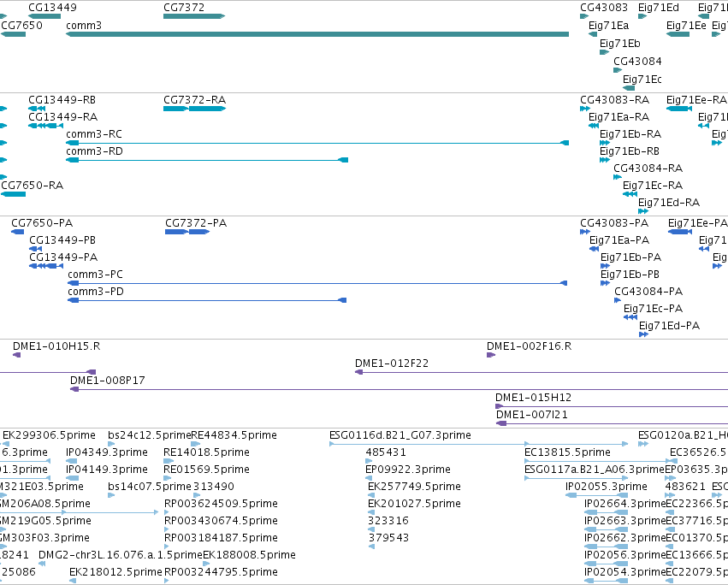
Task: Select the Eig71Eb gene label
Action: [620, 43]
